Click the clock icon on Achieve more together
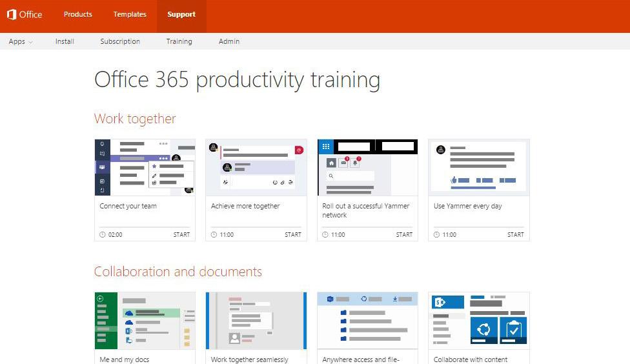The image size is (630, 364). coord(214,235)
